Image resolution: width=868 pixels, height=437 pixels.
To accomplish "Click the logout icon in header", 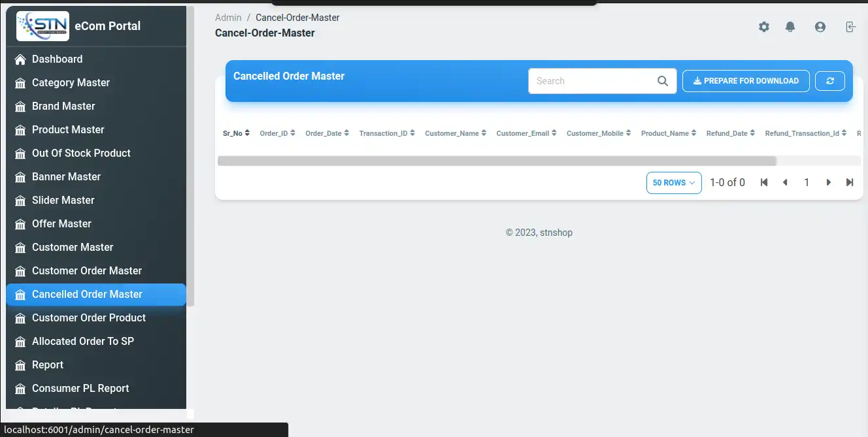I will pyautogui.click(x=850, y=27).
